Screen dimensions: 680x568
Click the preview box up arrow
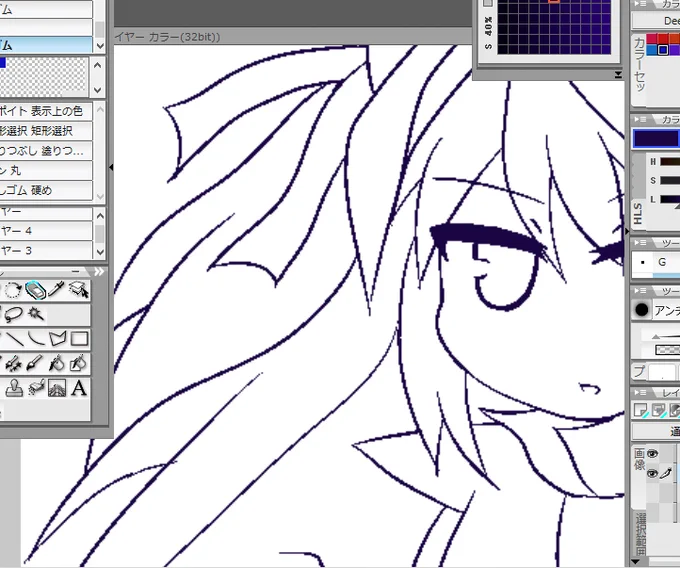pyautogui.click(x=98, y=65)
